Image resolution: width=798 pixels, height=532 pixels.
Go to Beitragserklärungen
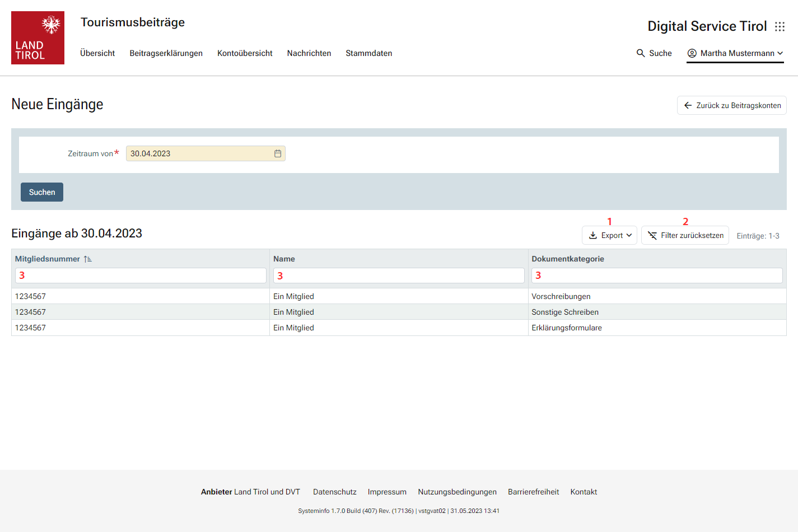(166, 53)
